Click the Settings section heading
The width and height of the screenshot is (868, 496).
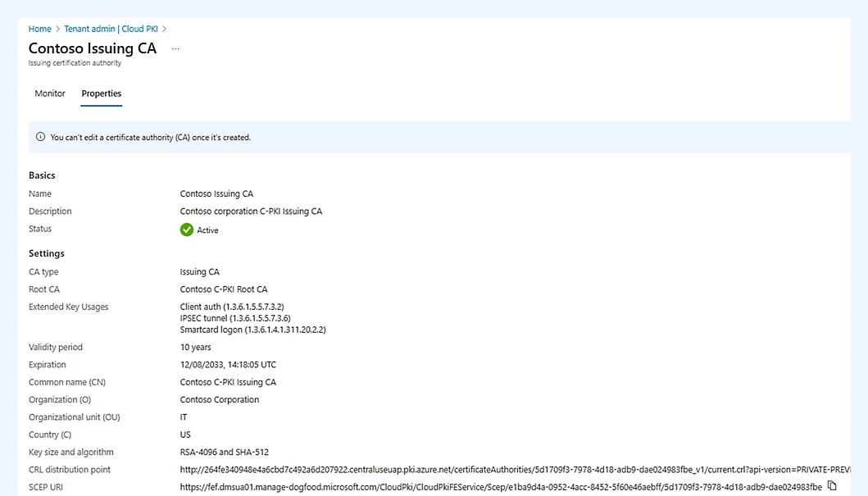coord(47,253)
